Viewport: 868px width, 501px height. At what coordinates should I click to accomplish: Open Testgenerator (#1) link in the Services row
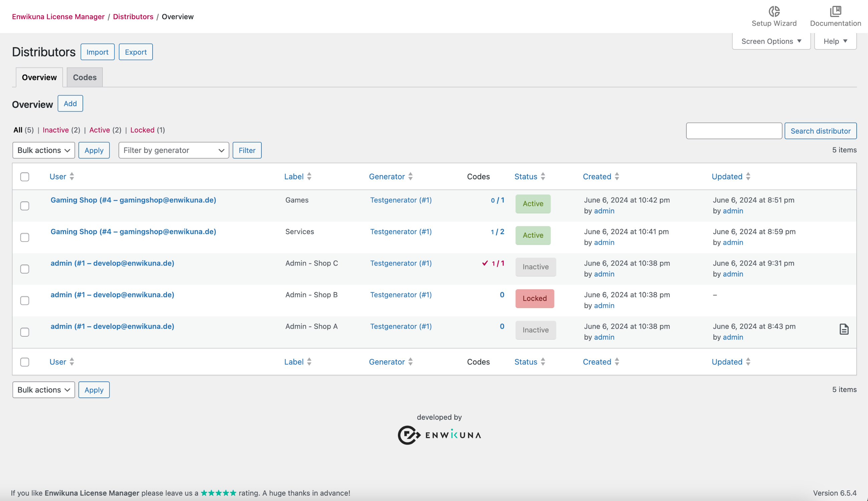[401, 231]
